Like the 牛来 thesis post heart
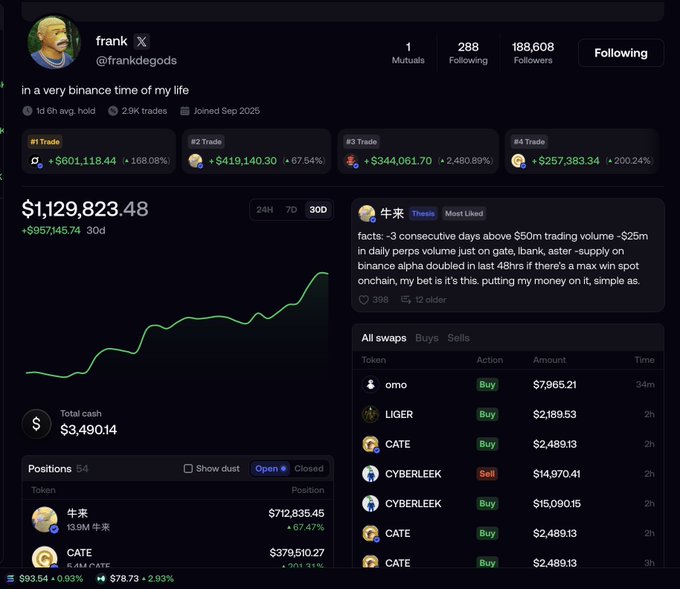680x589 pixels. coord(363,300)
